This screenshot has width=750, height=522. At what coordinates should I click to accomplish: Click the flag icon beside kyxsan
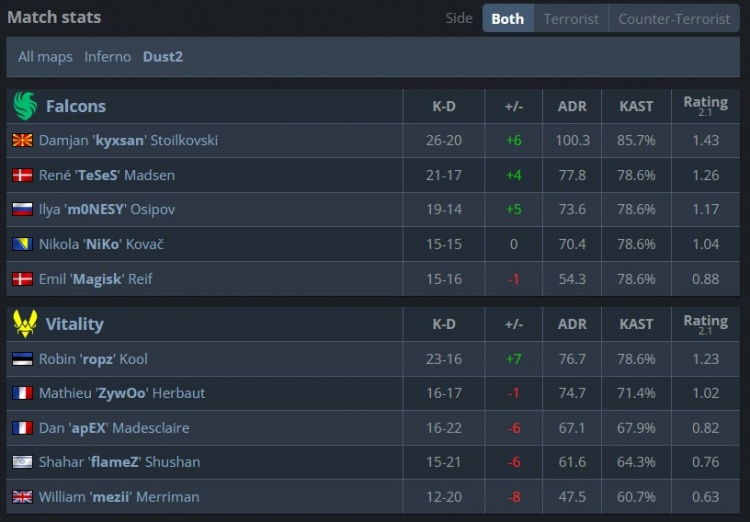pos(22,141)
